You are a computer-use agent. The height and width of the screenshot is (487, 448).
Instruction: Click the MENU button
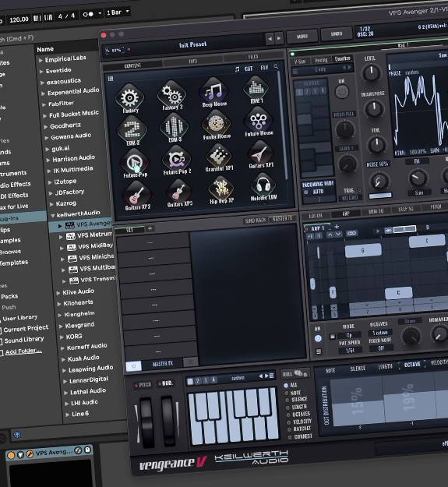(302, 36)
